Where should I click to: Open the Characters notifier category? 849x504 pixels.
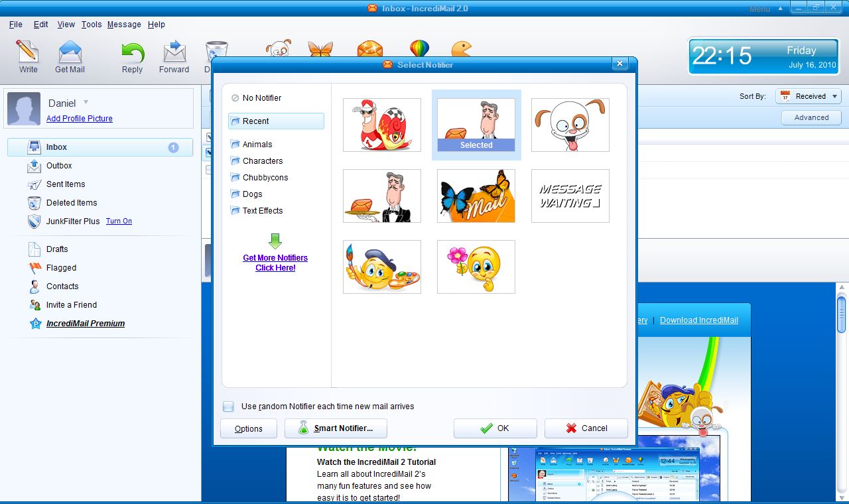click(257, 160)
